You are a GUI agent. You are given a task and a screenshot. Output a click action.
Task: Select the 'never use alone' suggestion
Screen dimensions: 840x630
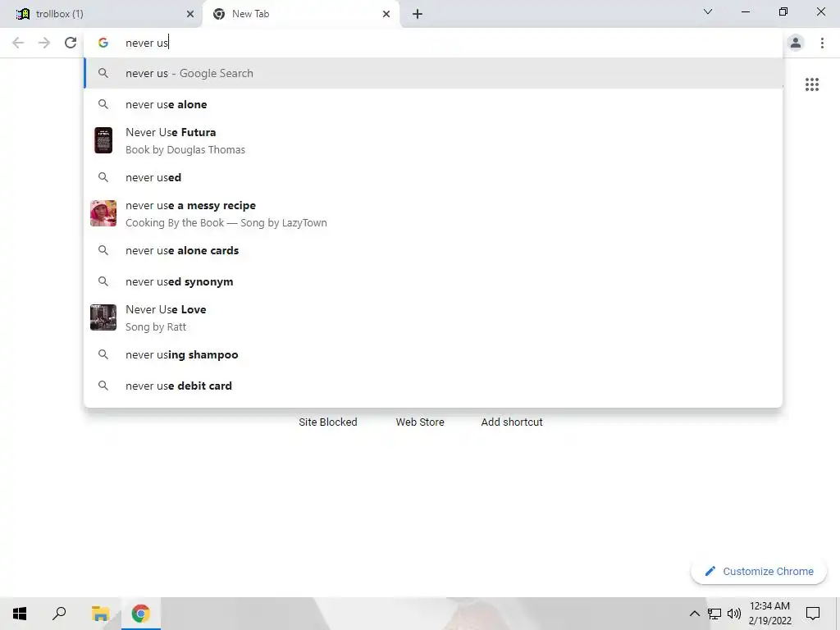(433, 104)
